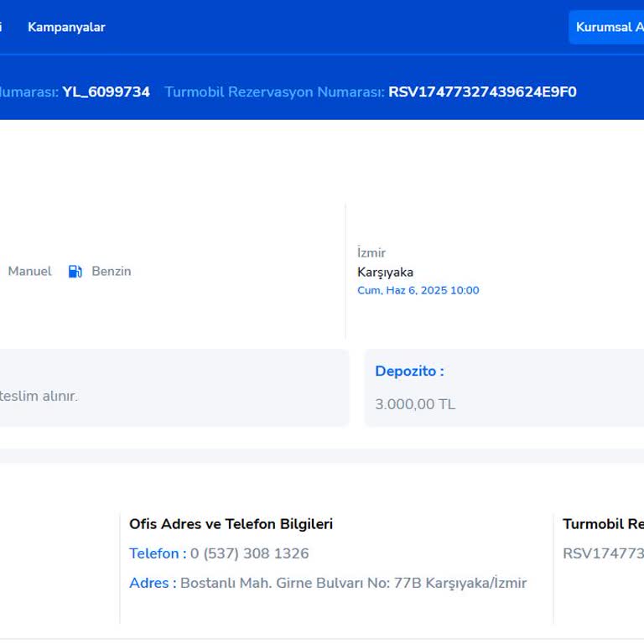Click the date Cum, Haz 6, 2025 10:00

[418, 290]
